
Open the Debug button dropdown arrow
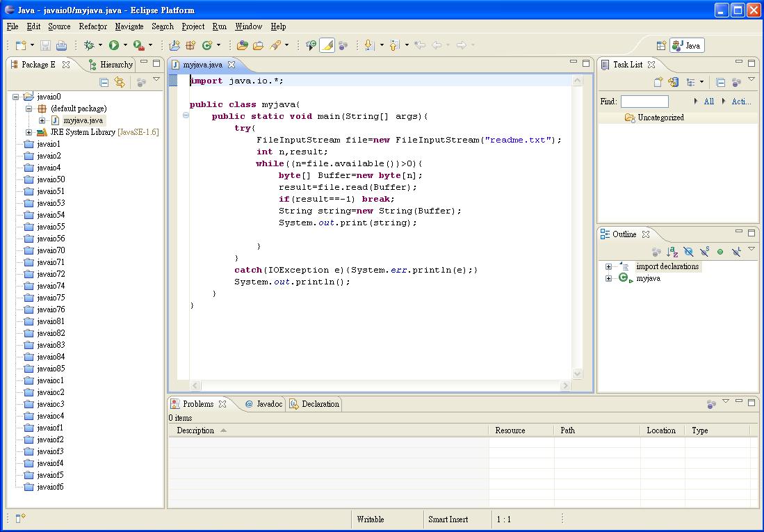click(x=100, y=45)
